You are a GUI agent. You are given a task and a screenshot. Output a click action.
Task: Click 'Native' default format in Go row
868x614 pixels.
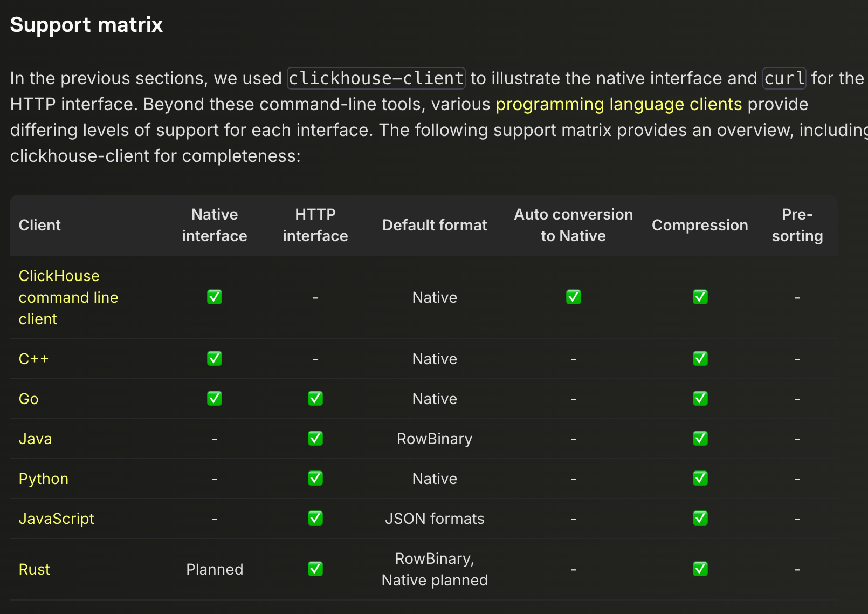pos(435,399)
